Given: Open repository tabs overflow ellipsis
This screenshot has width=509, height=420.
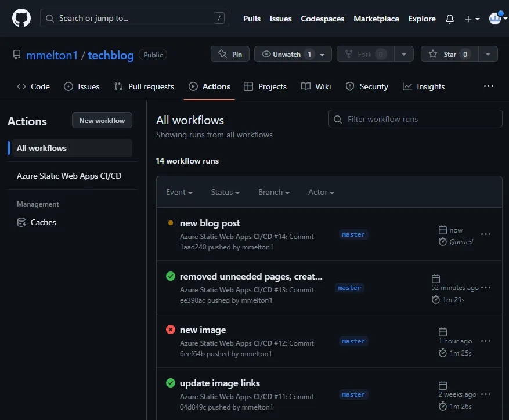Looking at the screenshot, I should (x=489, y=86).
